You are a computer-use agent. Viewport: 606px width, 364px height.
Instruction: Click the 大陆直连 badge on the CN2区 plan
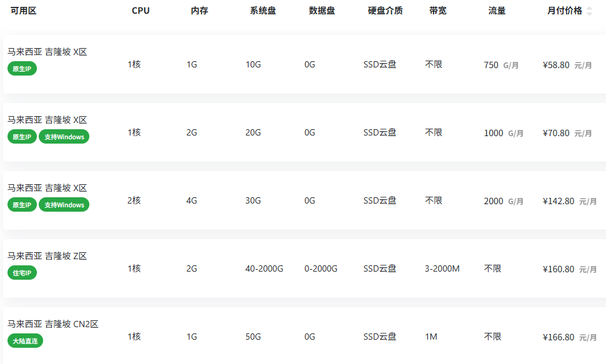coord(25,340)
